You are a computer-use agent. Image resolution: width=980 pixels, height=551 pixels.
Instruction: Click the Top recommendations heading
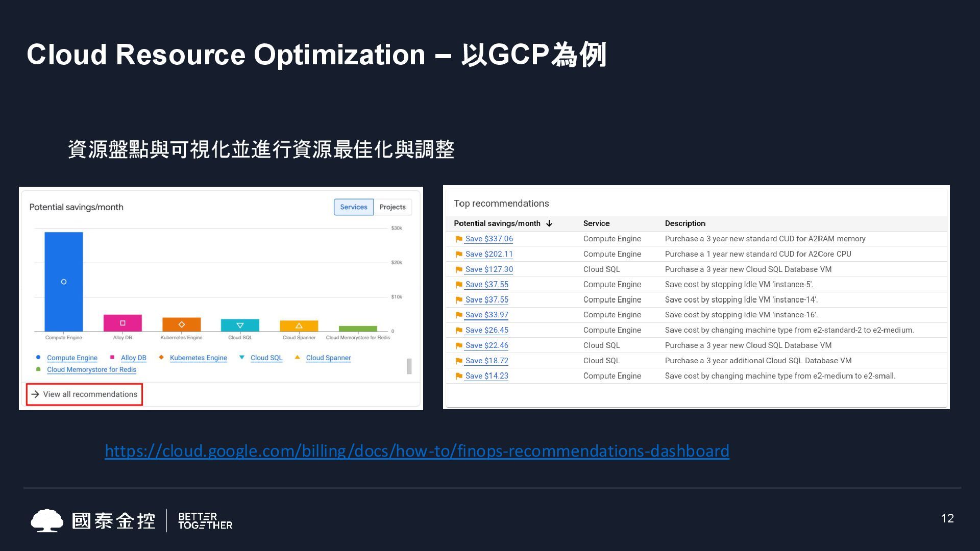(501, 204)
